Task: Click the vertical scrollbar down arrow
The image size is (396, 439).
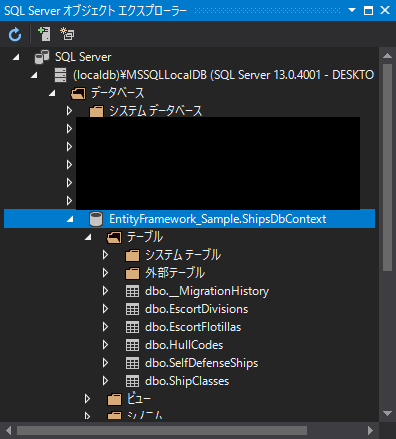Action: tap(387, 414)
